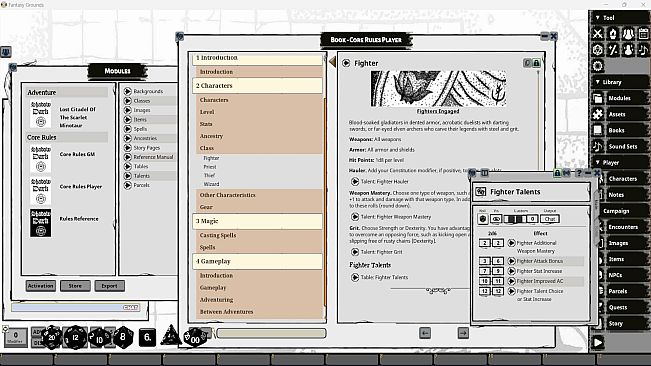
Task: Click the Chat output button in Fighter Talents
Action: tap(550, 219)
